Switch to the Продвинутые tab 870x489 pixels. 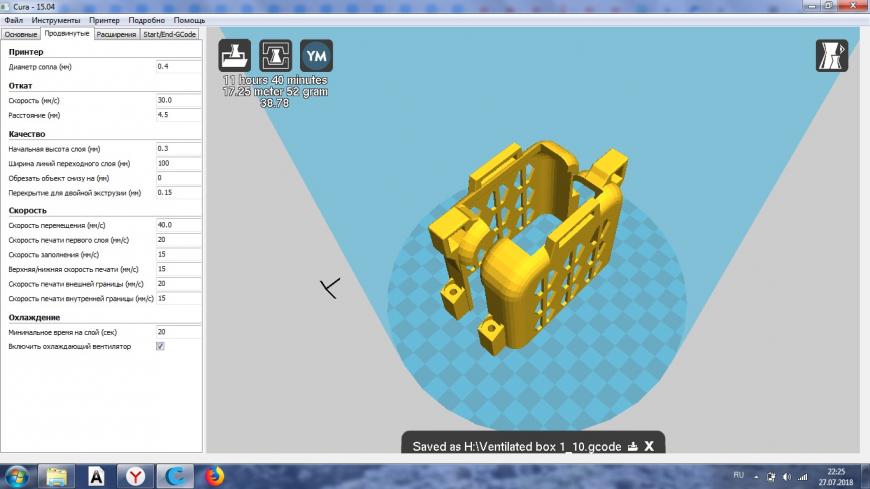[x=67, y=33]
